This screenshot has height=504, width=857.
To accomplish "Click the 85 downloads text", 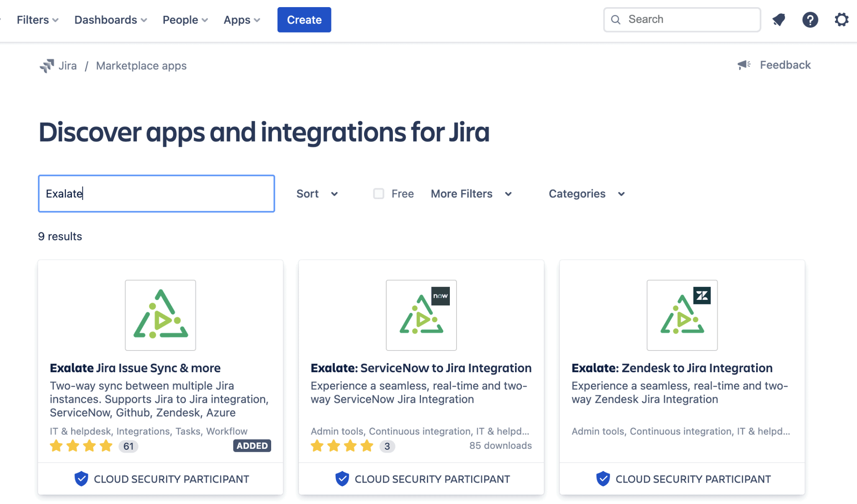I will pyautogui.click(x=500, y=445).
